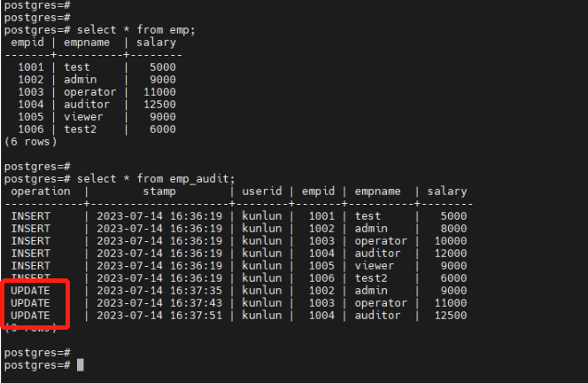The width and height of the screenshot is (588, 383).
Task: Click salary value 12500 in emp_audit
Action: [x=449, y=315]
